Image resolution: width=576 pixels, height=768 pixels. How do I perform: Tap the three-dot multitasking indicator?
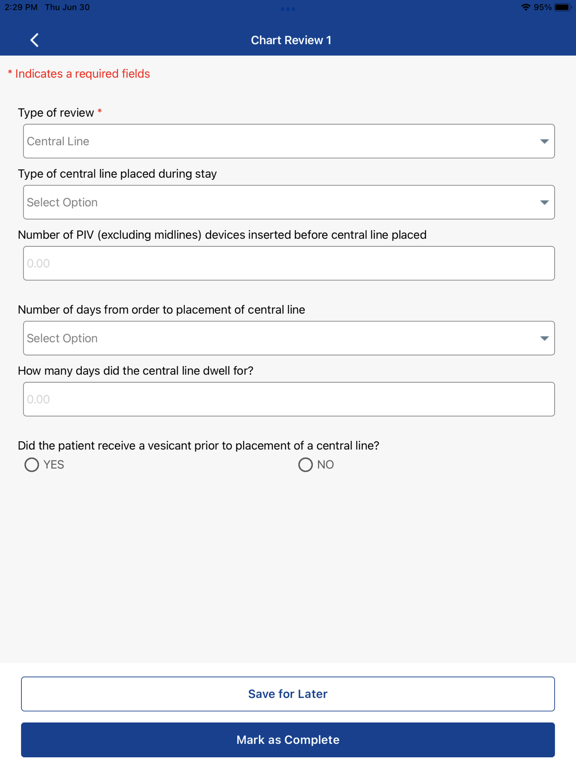coord(288,9)
